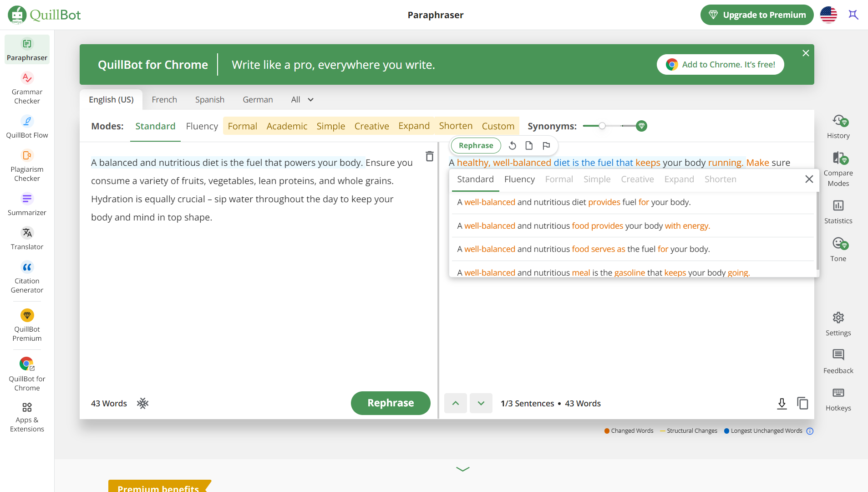Go to previous sentence with up chevron
Screen dimensions: 868x492
(x=455, y=403)
